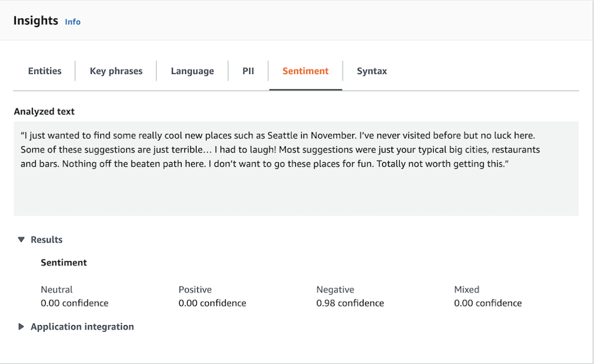Click the Sentiment results heading
Image resolution: width=594 pixels, height=364 pixels.
tap(63, 262)
